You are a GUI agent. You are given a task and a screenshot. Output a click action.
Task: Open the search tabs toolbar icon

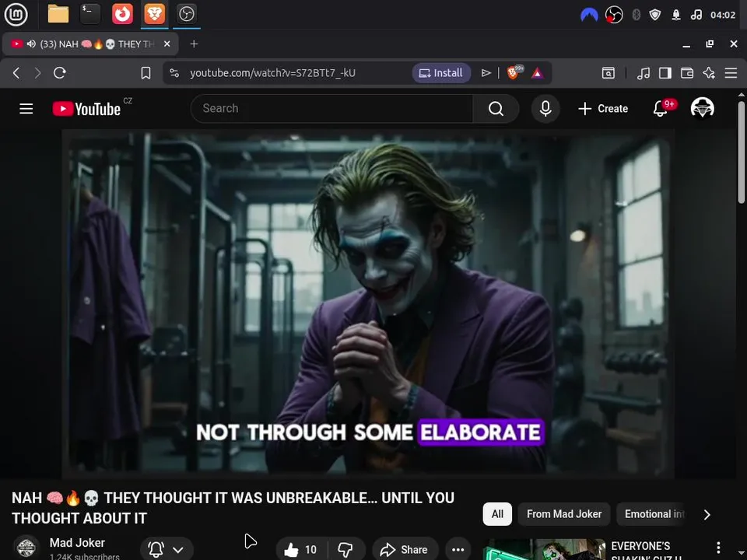(x=608, y=73)
